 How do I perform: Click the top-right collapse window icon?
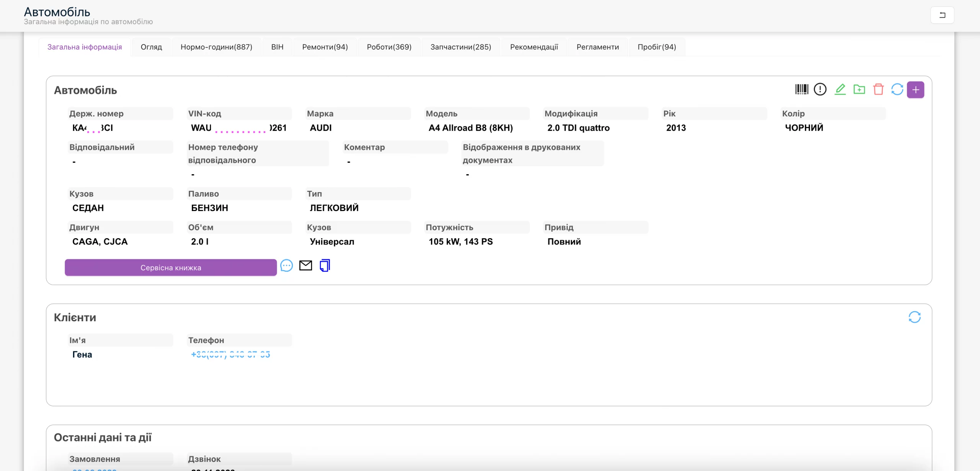coord(942,15)
